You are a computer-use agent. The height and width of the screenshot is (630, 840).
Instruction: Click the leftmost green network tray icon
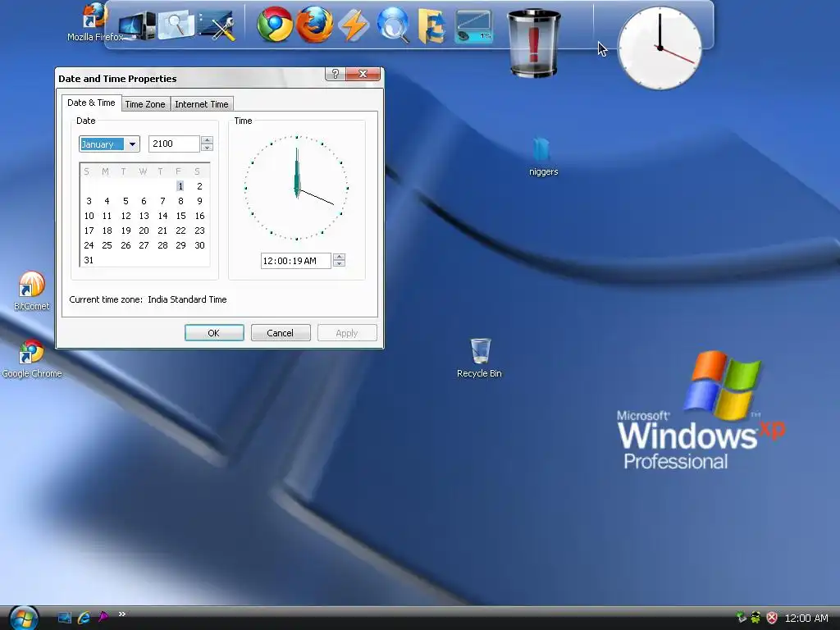742,618
